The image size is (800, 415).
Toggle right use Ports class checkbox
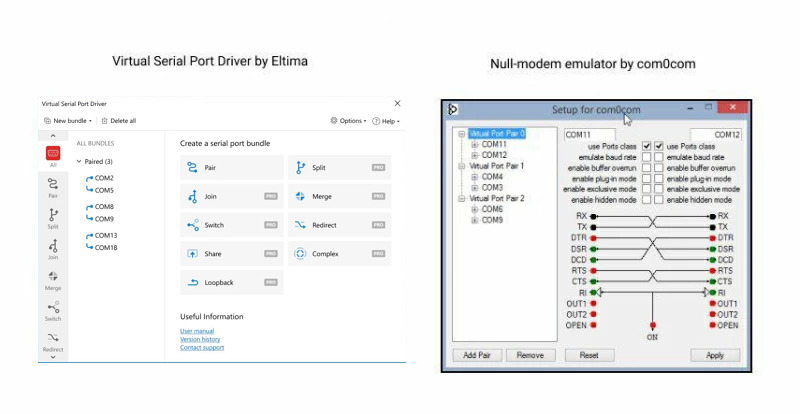click(659, 146)
